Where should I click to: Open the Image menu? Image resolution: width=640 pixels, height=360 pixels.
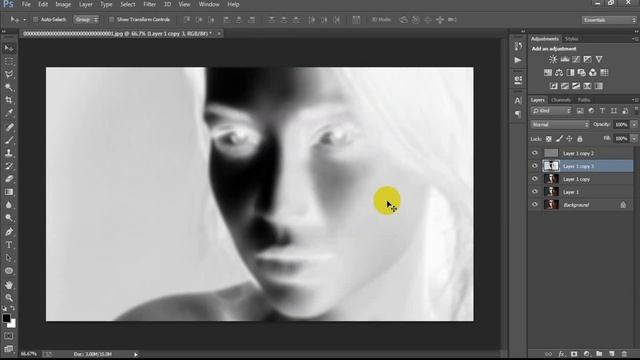pyautogui.click(x=63, y=4)
